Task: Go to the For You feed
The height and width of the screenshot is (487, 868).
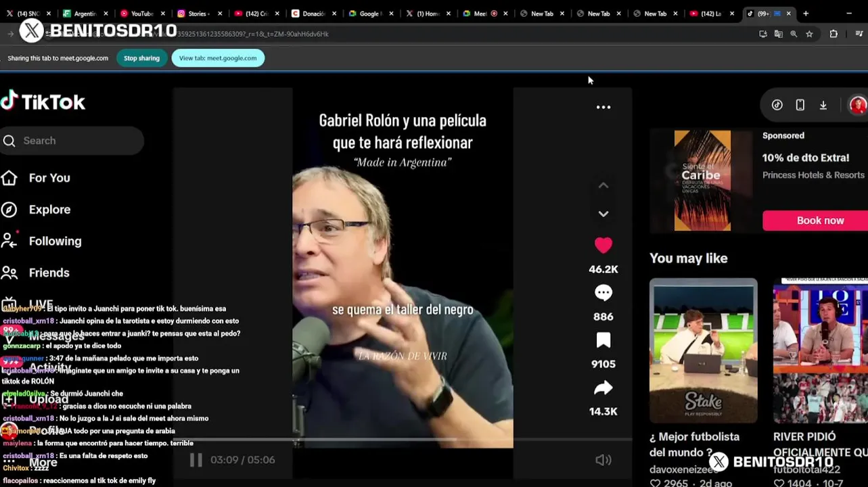Action: [49, 178]
